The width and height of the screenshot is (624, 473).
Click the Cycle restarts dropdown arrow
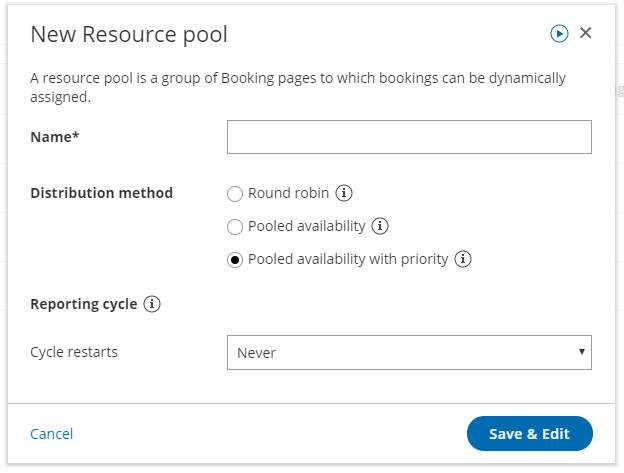581,352
